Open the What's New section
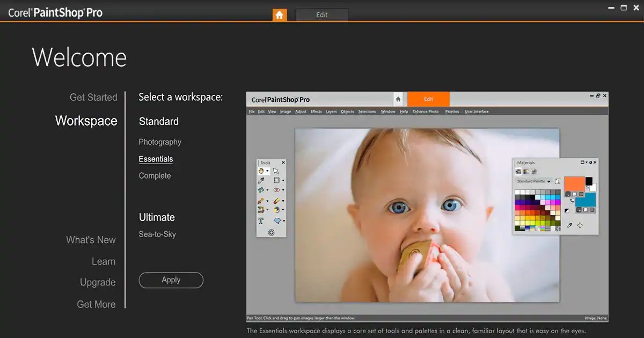Image resolution: width=644 pixels, height=338 pixels. tap(91, 240)
